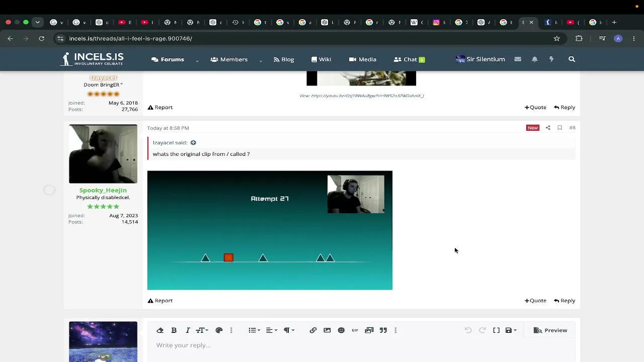Open the text alignment dropdown

point(271,330)
